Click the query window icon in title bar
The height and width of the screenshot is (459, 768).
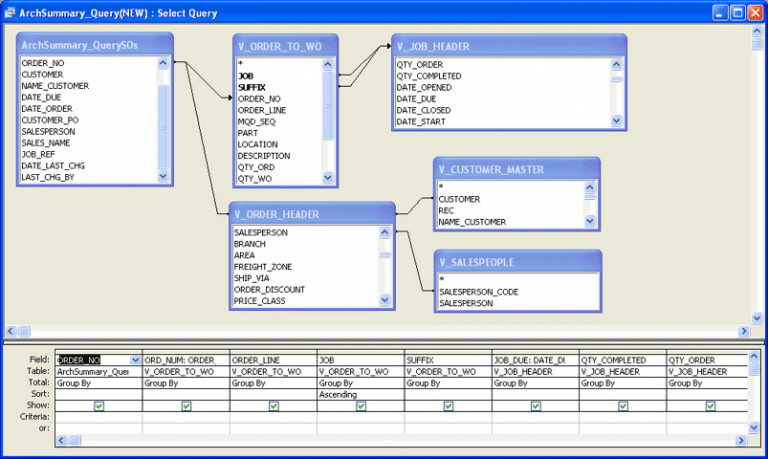10,13
